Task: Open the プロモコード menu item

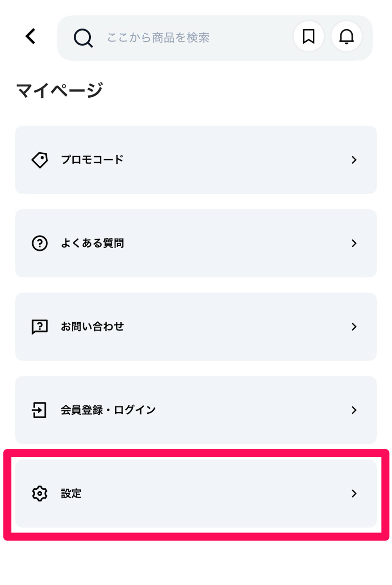Action: [x=92, y=160]
